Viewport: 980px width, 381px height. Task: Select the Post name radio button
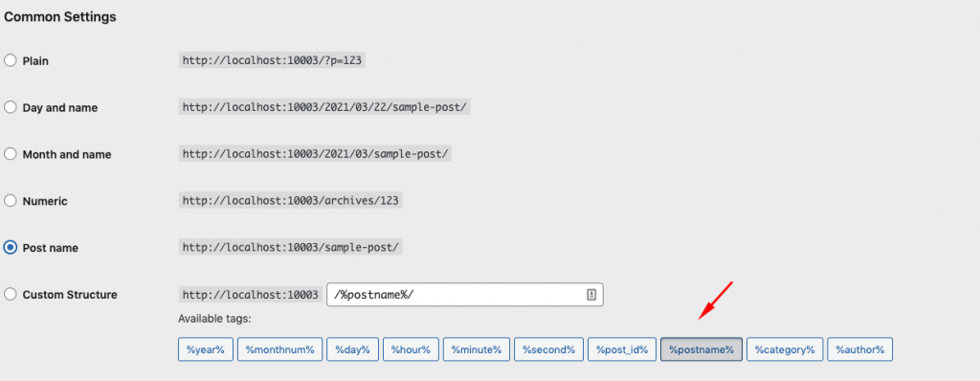pos(10,248)
